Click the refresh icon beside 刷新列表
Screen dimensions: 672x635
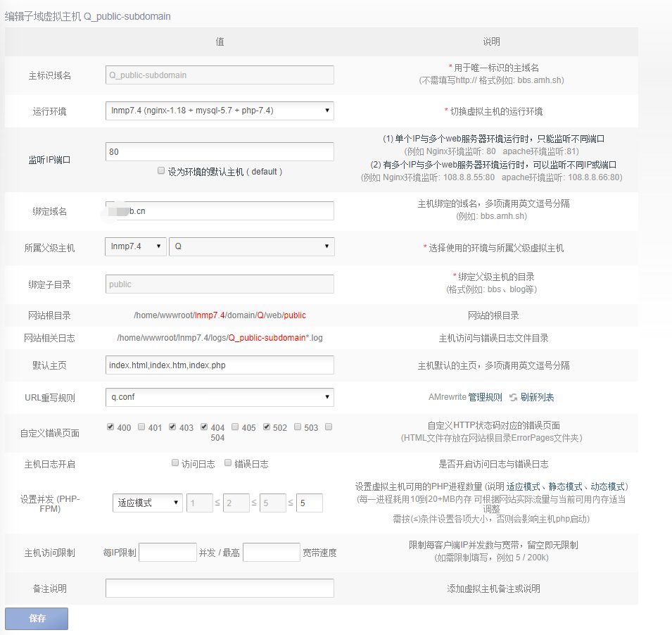[x=513, y=398]
